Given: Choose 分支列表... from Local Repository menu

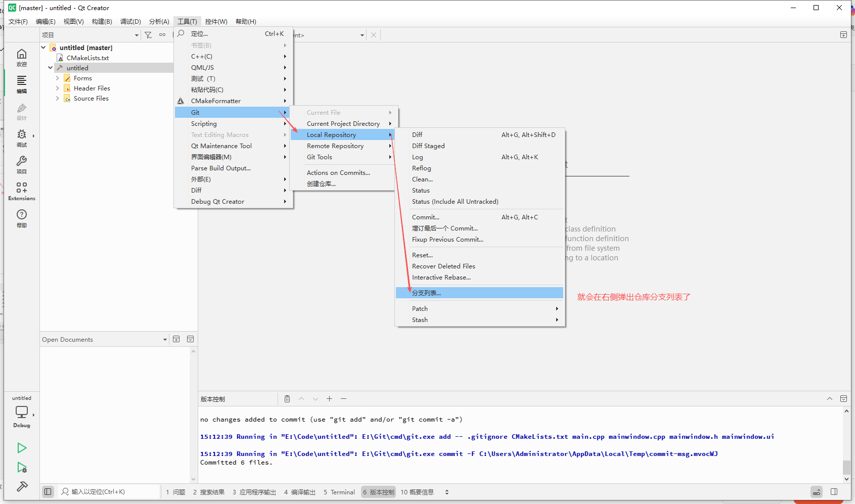Looking at the screenshot, I should (480, 293).
